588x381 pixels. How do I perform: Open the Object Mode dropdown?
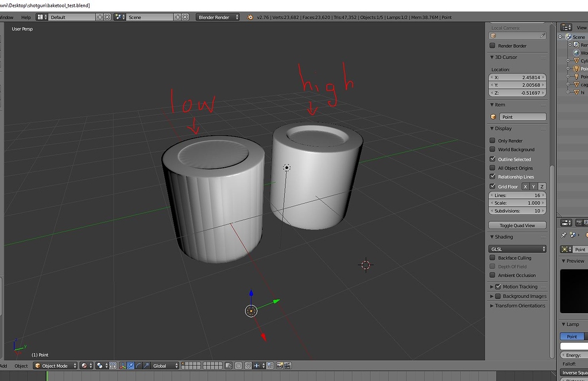pyautogui.click(x=55, y=365)
